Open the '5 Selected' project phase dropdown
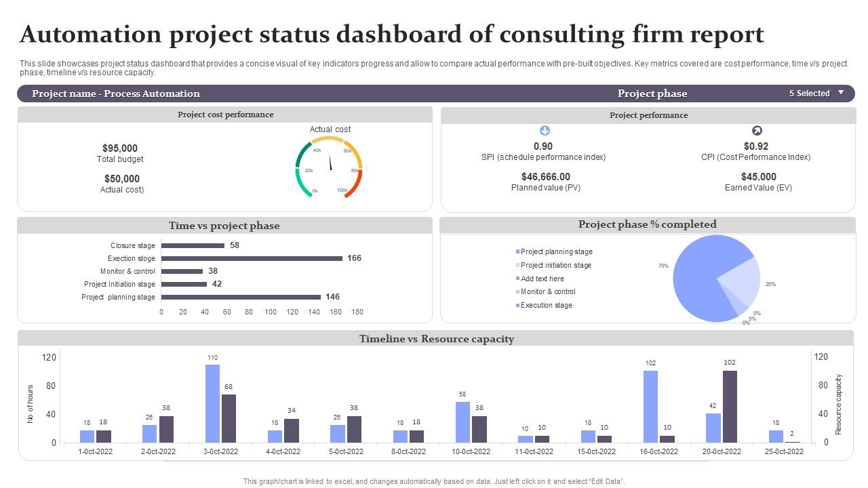Viewport: 868px width, 488px height. [x=810, y=93]
